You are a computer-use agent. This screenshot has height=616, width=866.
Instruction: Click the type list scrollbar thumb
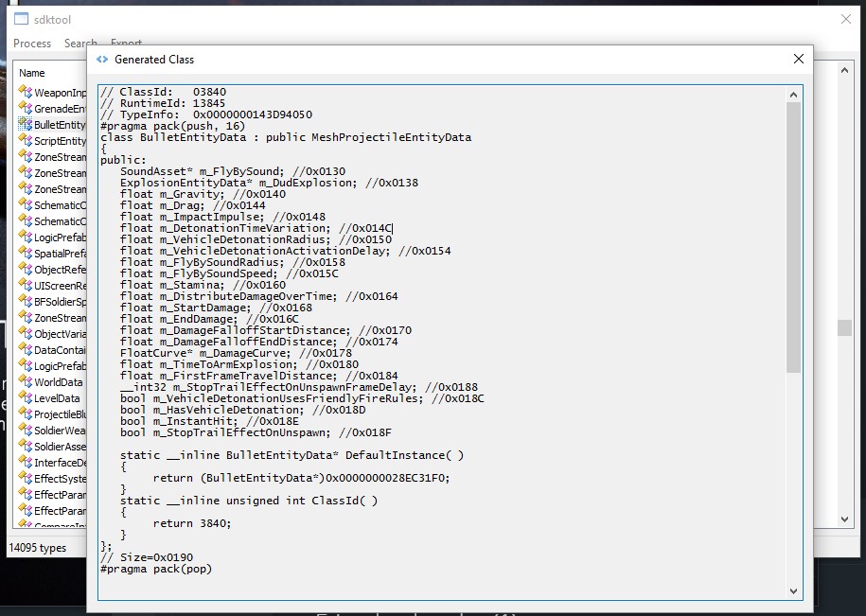point(844,327)
